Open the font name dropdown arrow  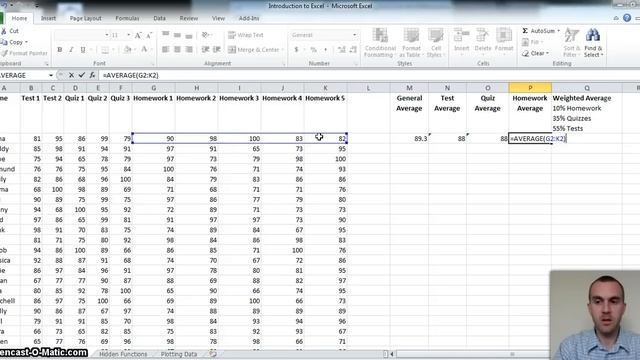point(107,35)
